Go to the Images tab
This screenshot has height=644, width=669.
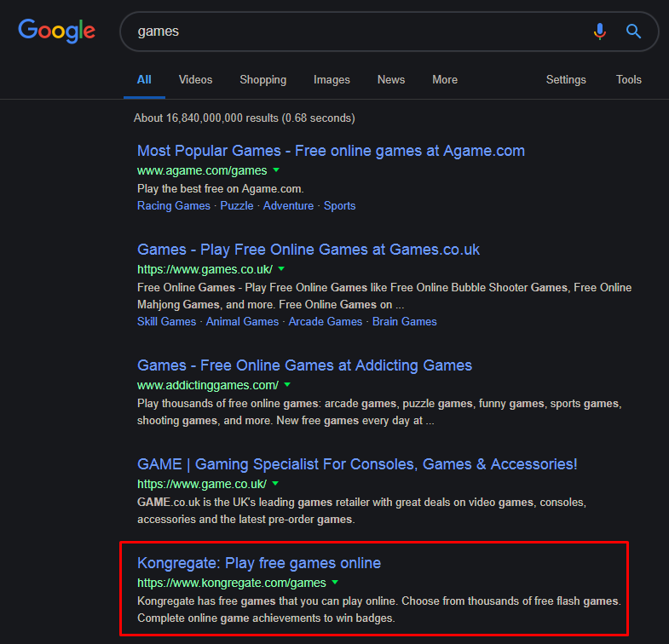coord(332,80)
